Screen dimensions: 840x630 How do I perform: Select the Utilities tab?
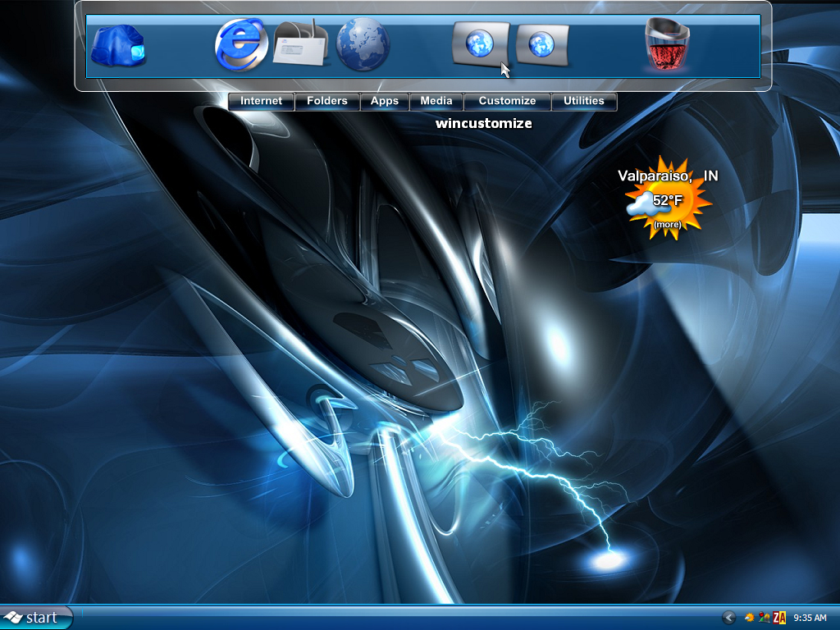click(x=583, y=101)
